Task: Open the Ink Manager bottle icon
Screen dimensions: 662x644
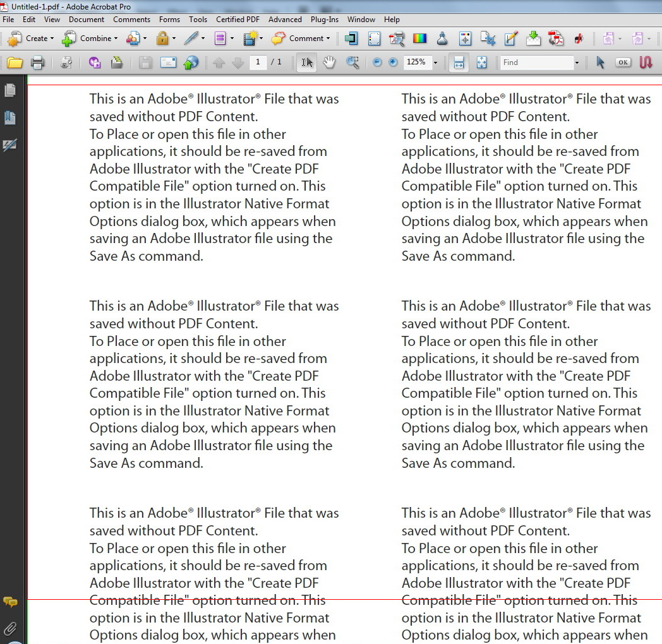Action: point(442,39)
